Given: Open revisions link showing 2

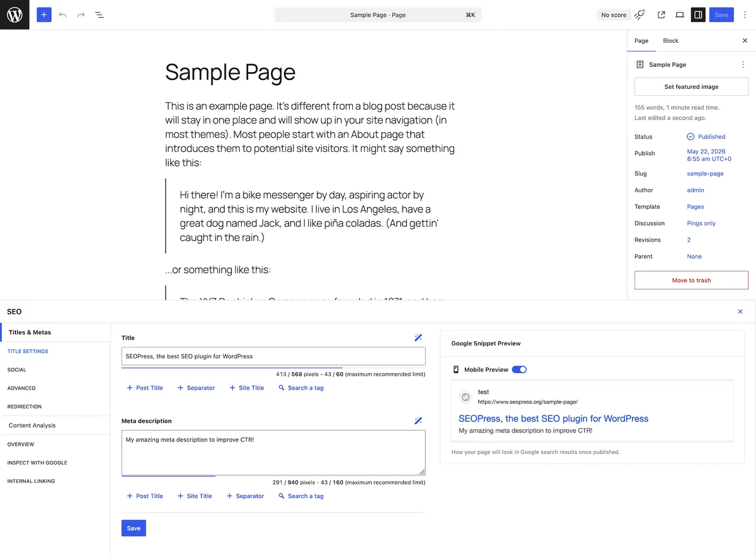Looking at the screenshot, I should coord(689,240).
